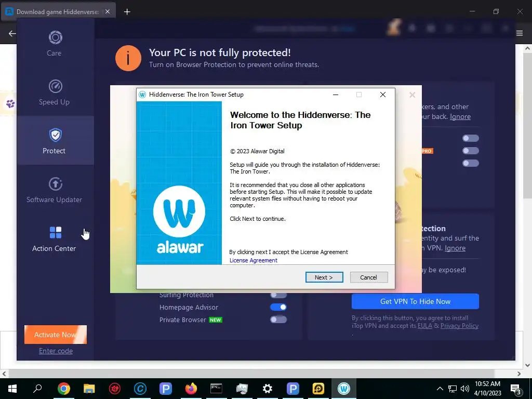Click the taskbar clock showing 10:52 AM
The image size is (532, 399).
487,389
